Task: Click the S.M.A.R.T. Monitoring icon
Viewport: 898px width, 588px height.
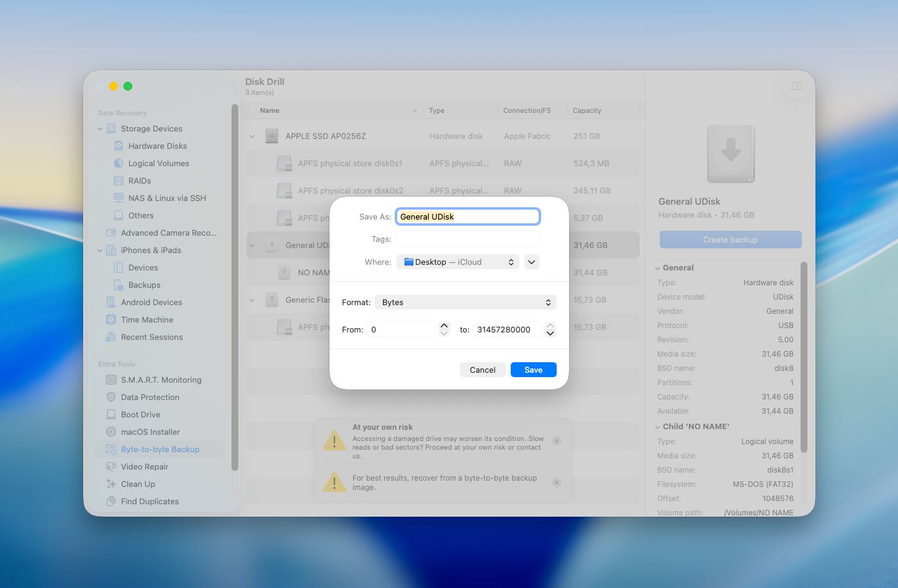Action: 111,380
